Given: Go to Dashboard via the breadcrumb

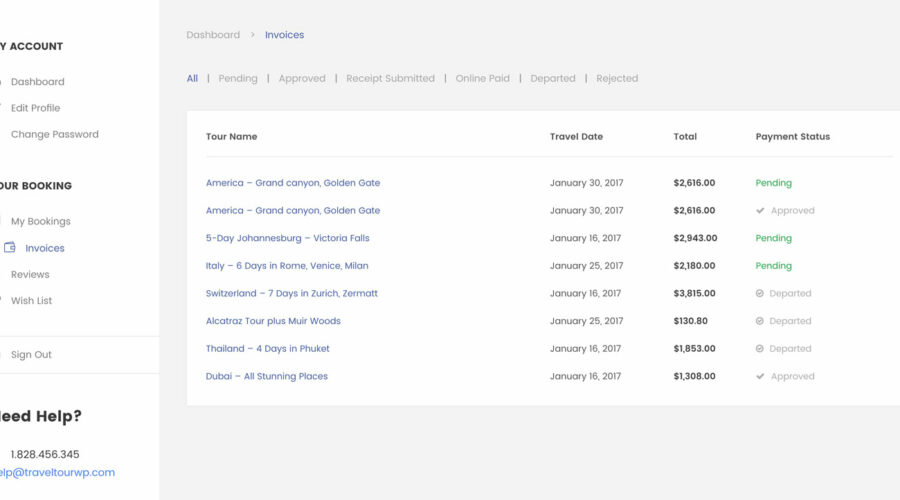Looking at the screenshot, I should coord(213,35).
